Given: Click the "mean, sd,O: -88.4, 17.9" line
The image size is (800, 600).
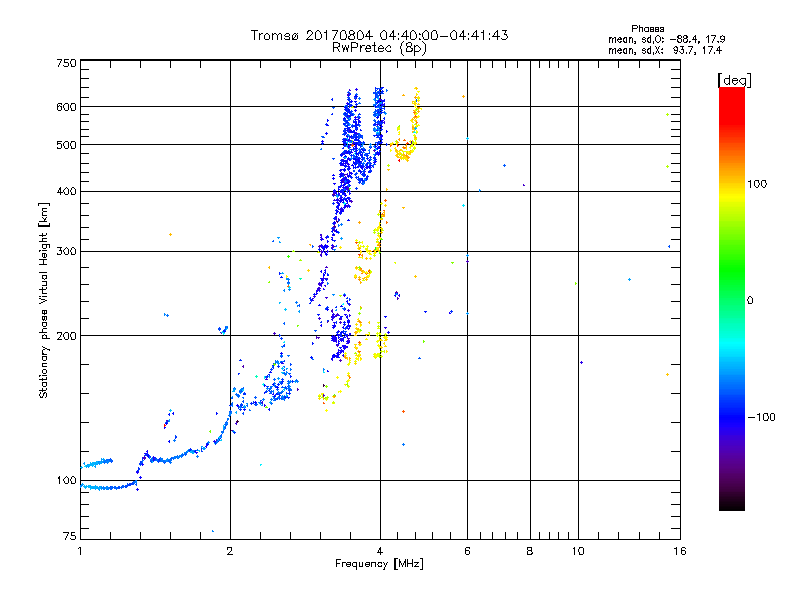Looking at the screenshot, I should 666,39.
